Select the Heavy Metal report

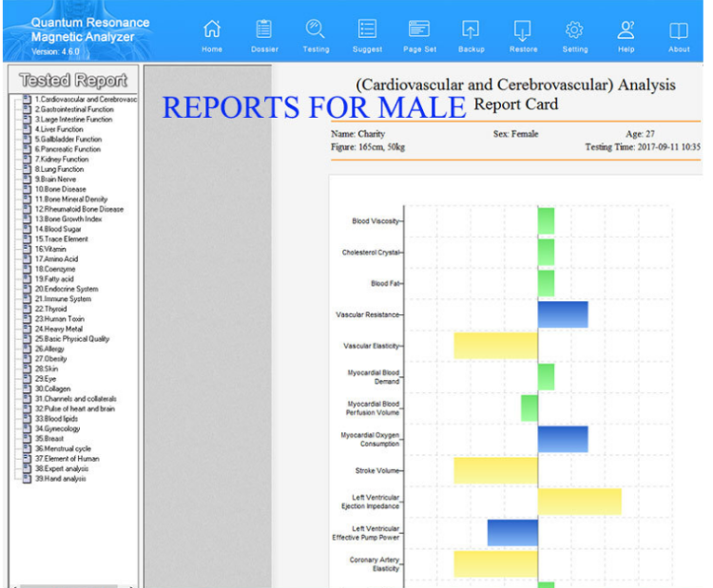point(59,329)
